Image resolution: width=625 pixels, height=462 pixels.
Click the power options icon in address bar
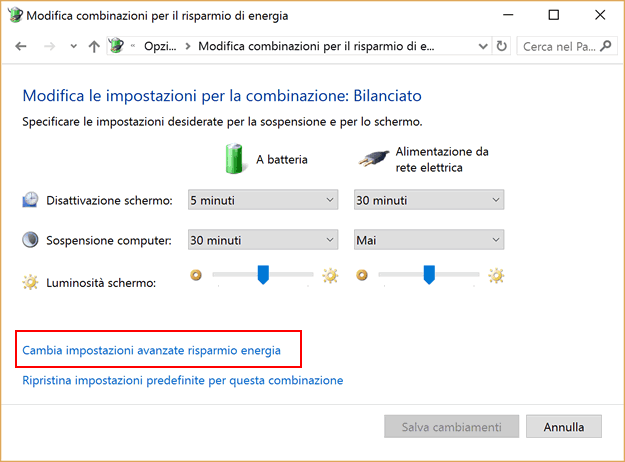tap(116, 46)
